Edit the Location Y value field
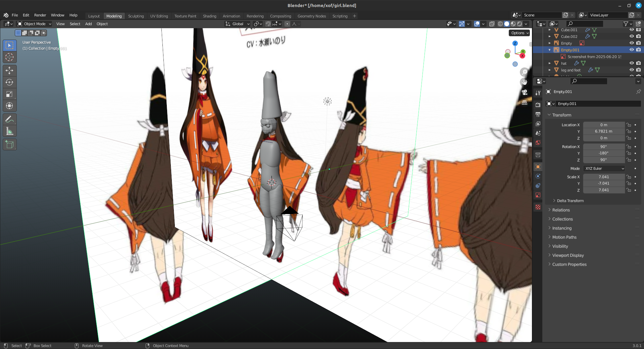Screen dimensions: 644x349 604,132
